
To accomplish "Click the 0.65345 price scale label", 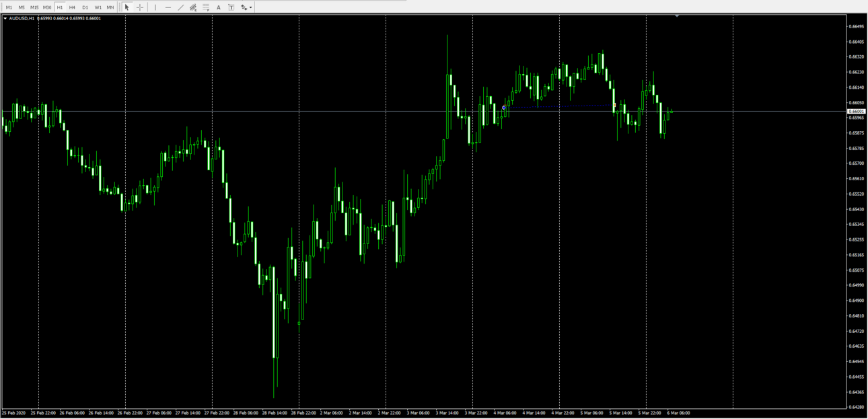I will coord(857,225).
